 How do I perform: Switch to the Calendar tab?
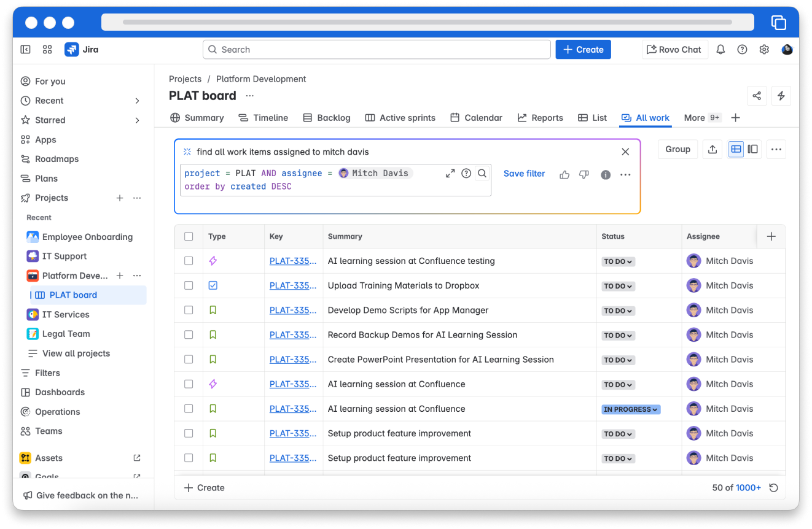tap(476, 118)
